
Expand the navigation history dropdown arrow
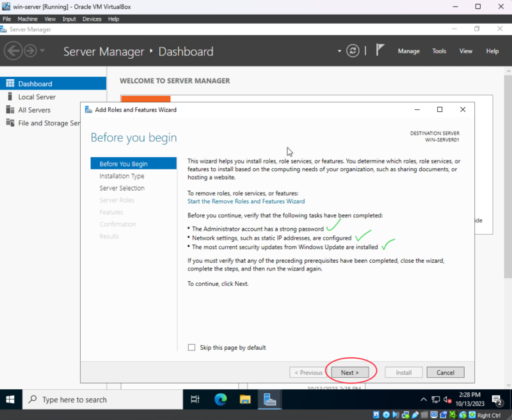[42, 51]
